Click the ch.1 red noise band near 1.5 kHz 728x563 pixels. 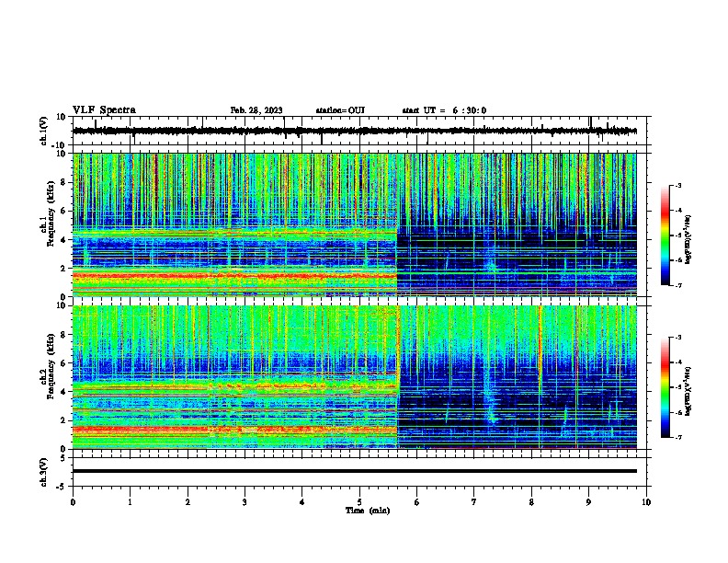[235, 276]
